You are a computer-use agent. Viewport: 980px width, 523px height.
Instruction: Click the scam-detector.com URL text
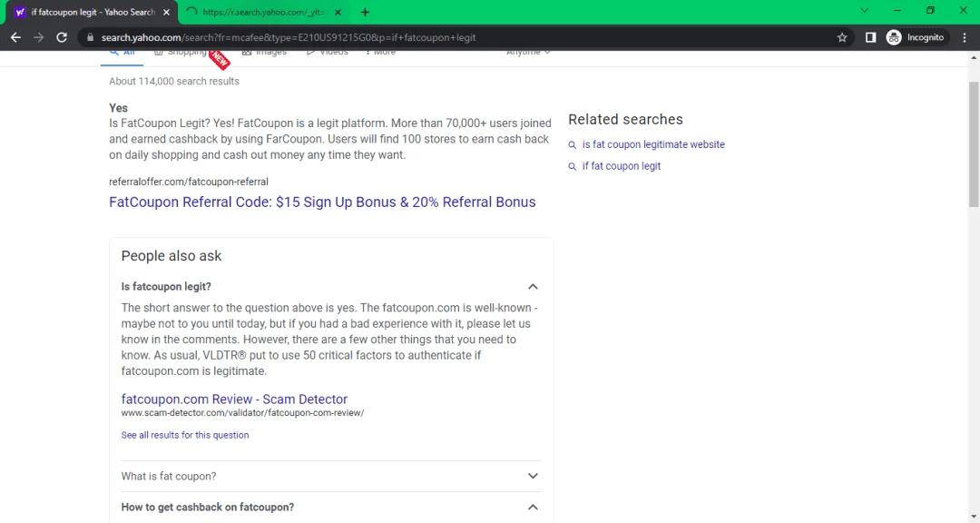tap(242, 413)
